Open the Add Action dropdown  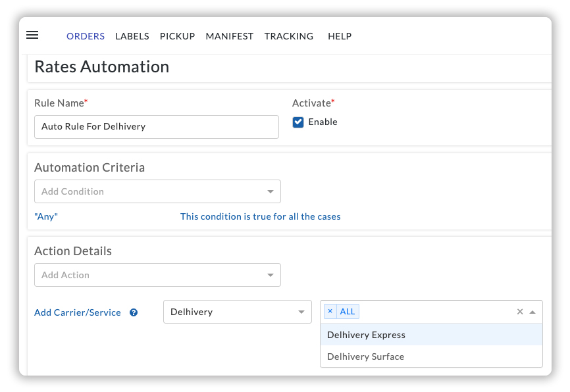(x=157, y=275)
